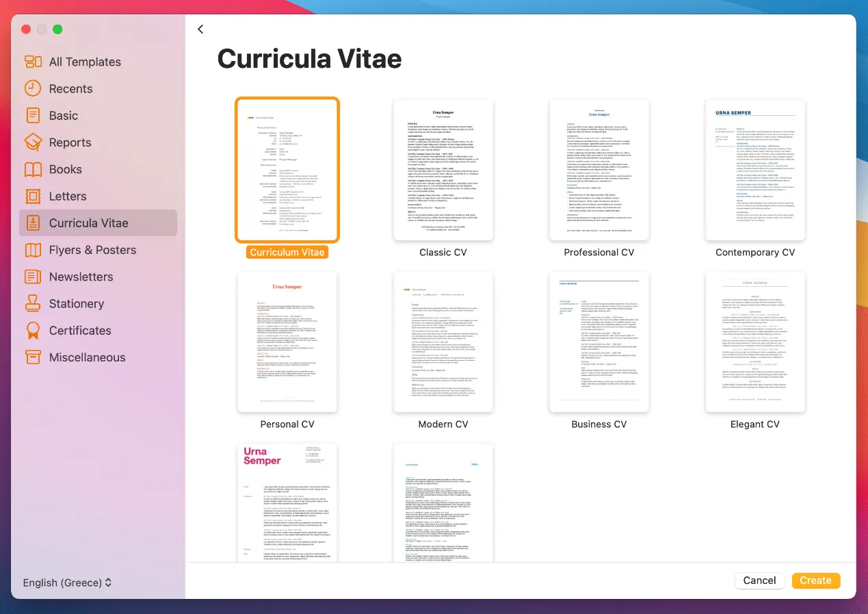This screenshot has width=868, height=614.
Task: Click the Personal CV label
Action: [287, 424]
